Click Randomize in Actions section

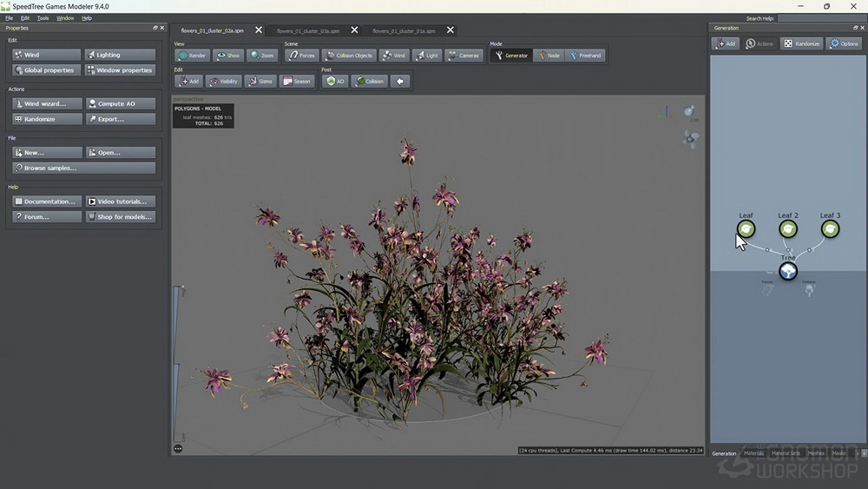pyautogui.click(x=47, y=119)
